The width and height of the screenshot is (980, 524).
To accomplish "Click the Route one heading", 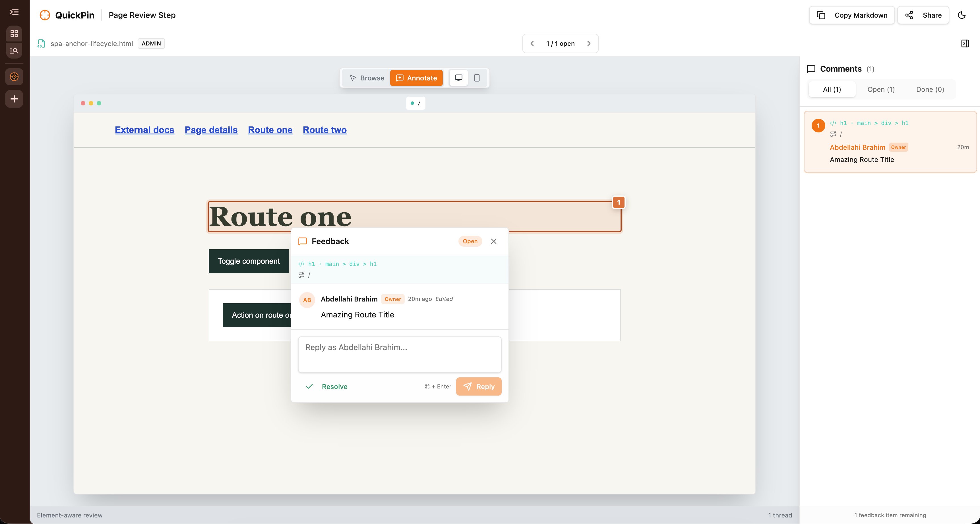I will point(280,217).
